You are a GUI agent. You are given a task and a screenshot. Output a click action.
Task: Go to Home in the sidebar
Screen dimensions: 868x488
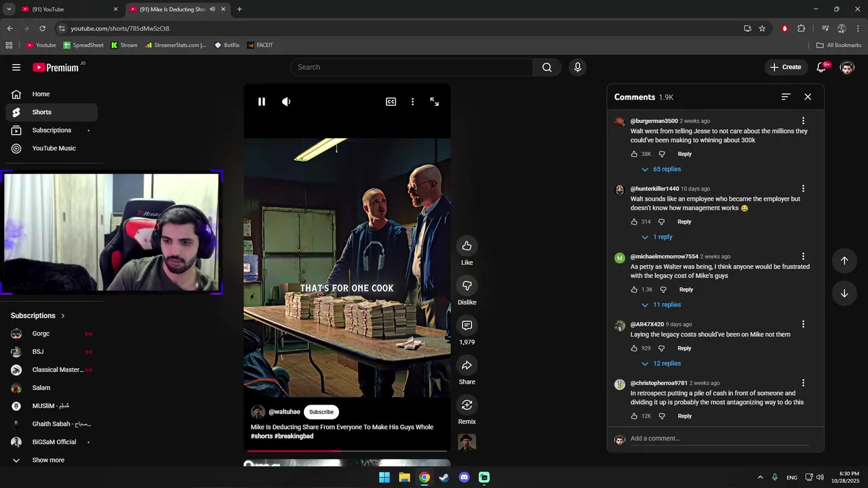pyautogui.click(x=52, y=94)
